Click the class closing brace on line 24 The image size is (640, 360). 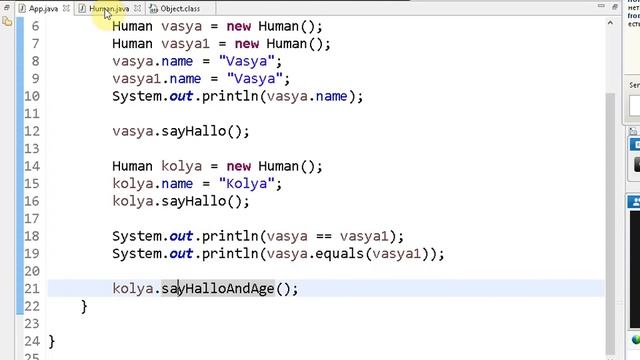[51, 341]
